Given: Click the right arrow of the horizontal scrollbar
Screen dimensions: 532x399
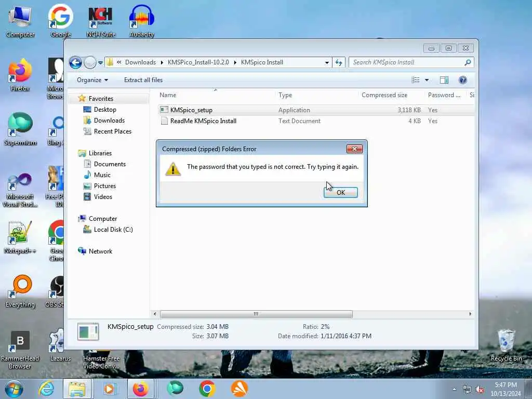Looking at the screenshot, I should 470,314.
